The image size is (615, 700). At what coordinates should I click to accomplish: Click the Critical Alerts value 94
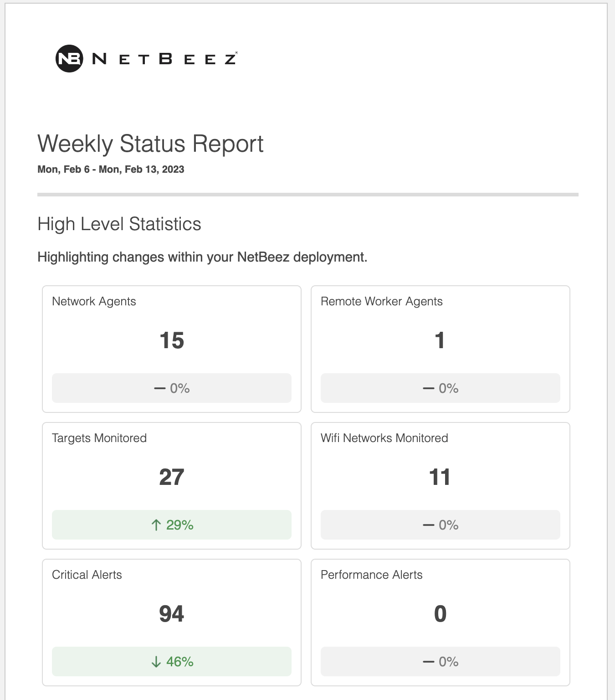coord(172,614)
